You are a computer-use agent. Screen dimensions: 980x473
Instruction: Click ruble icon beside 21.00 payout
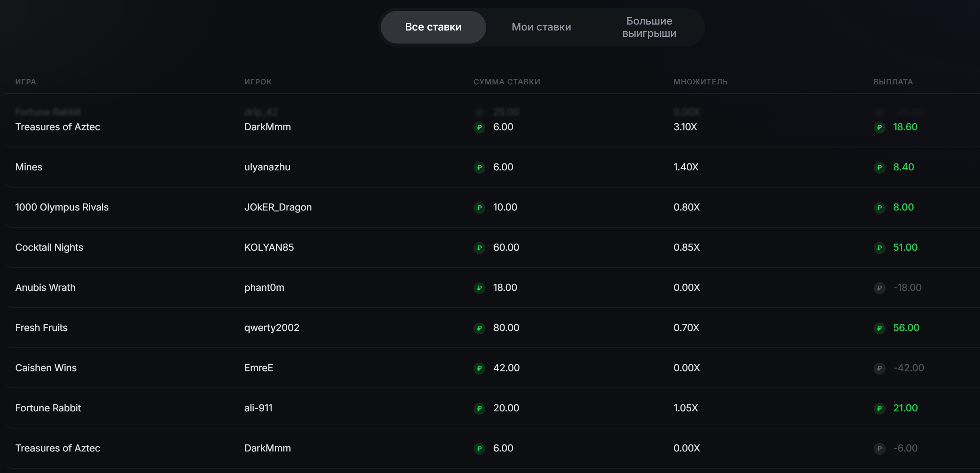tap(879, 408)
